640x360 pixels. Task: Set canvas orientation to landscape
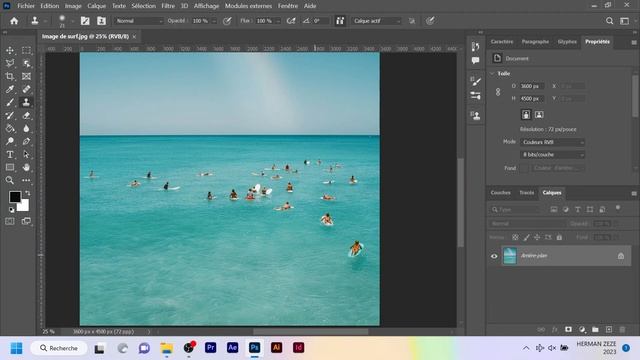click(x=539, y=115)
